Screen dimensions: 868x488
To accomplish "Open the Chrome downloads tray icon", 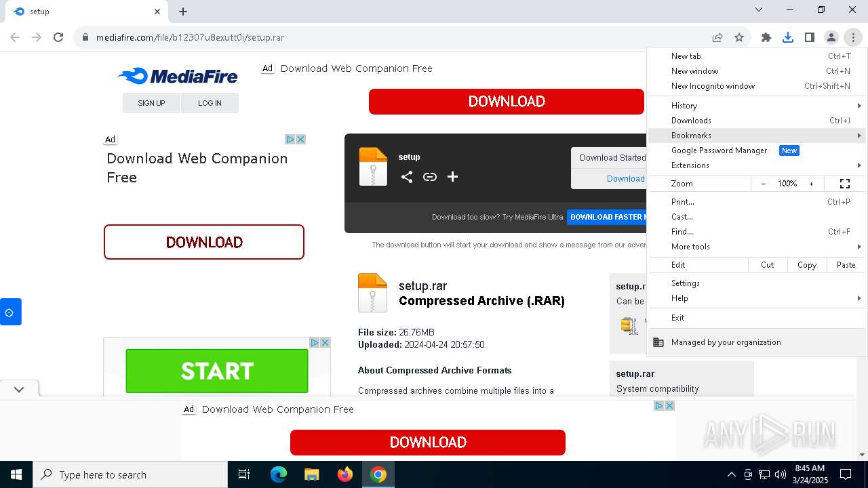I will pos(788,37).
